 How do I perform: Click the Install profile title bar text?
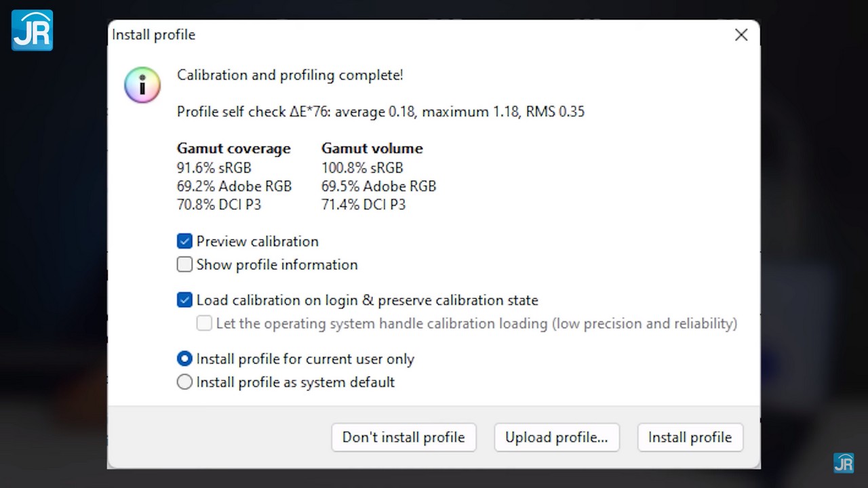153,35
